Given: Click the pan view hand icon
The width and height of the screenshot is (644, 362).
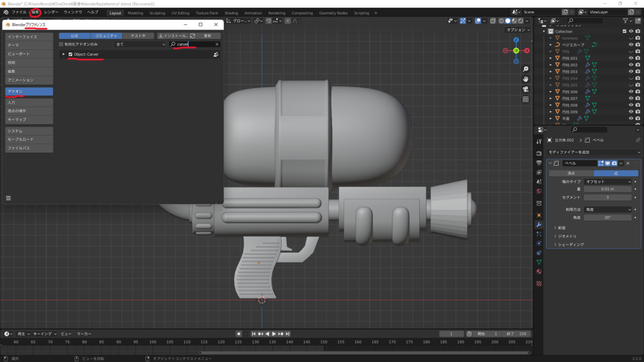Looking at the screenshot, I should [x=525, y=79].
